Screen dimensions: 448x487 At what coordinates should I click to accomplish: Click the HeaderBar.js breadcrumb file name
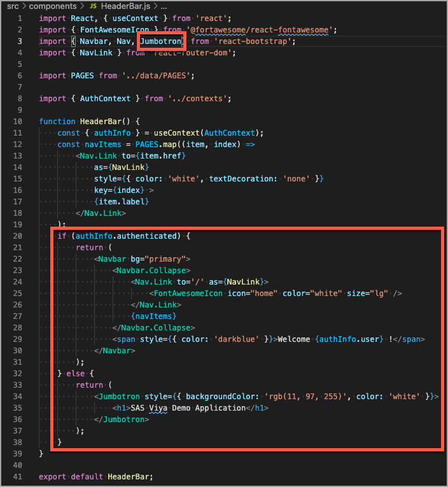pos(126,6)
